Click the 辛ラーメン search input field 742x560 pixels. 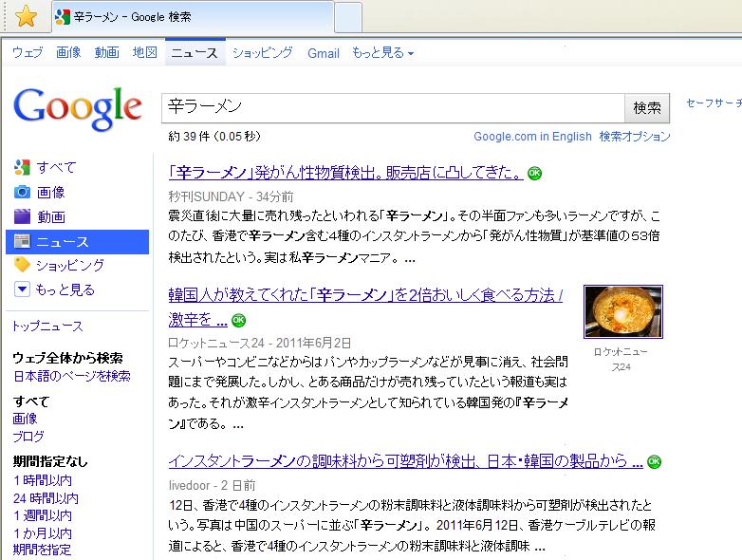tap(392, 107)
